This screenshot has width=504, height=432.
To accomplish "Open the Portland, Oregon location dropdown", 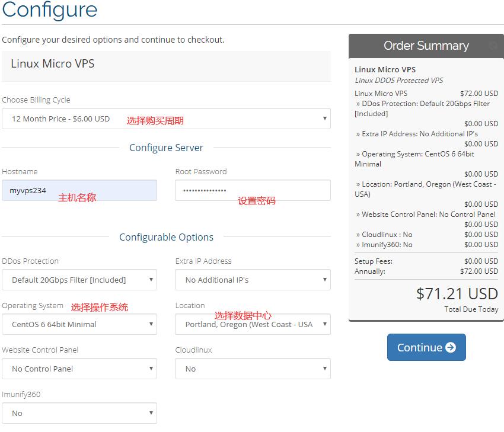I will [x=253, y=324].
